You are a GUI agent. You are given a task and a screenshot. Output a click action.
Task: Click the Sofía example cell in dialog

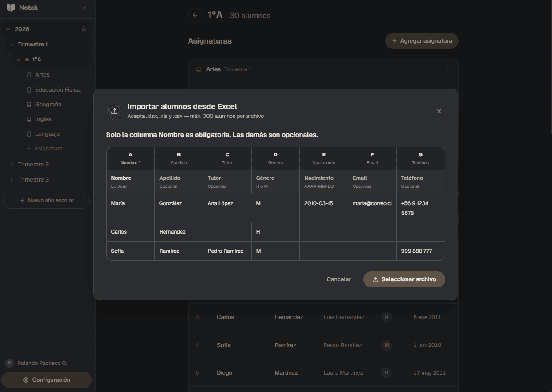coord(130,251)
